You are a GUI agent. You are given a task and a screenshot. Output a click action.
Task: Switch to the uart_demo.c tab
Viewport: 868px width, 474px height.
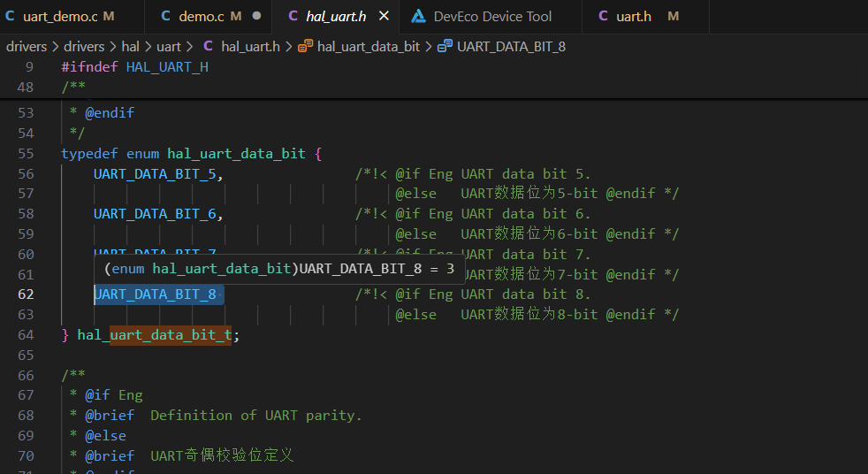pyautogui.click(x=69, y=17)
